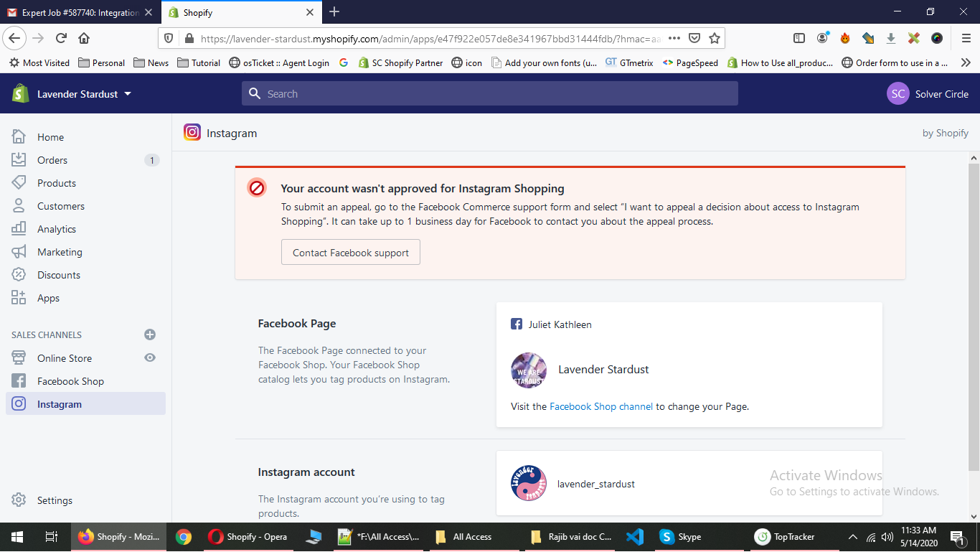This screenshot has height=552, width=980.
Task: Click the Windows Start button
Action: pos(17,537)
